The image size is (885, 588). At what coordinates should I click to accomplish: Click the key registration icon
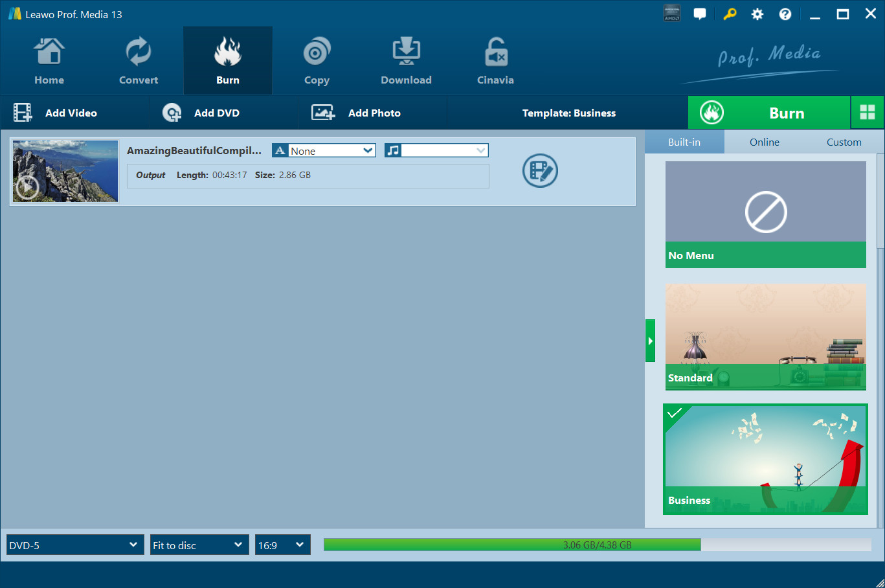730,14
